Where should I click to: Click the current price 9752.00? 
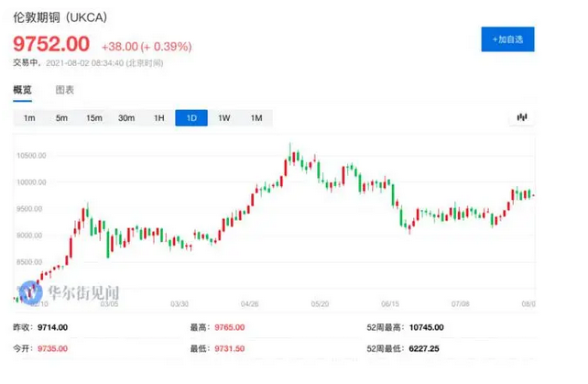tap(51, 44)
